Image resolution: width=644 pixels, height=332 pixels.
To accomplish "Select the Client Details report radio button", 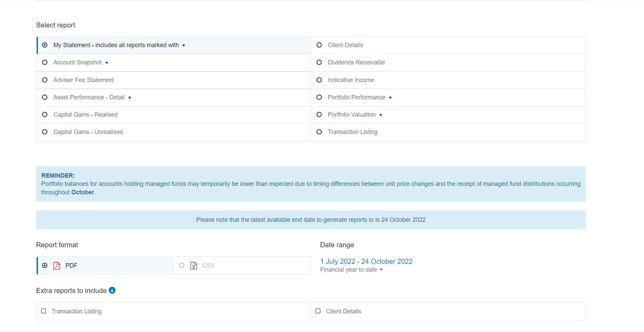I will coord(319,45).
